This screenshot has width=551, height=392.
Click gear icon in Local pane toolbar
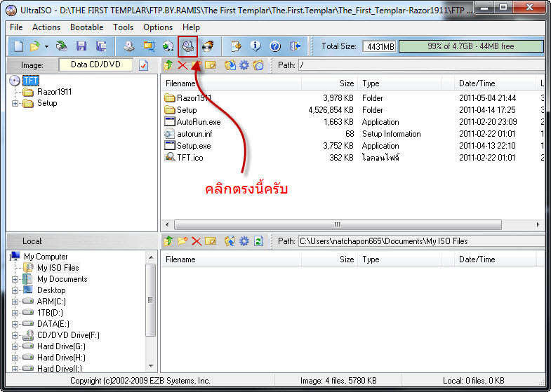(244, 241)
